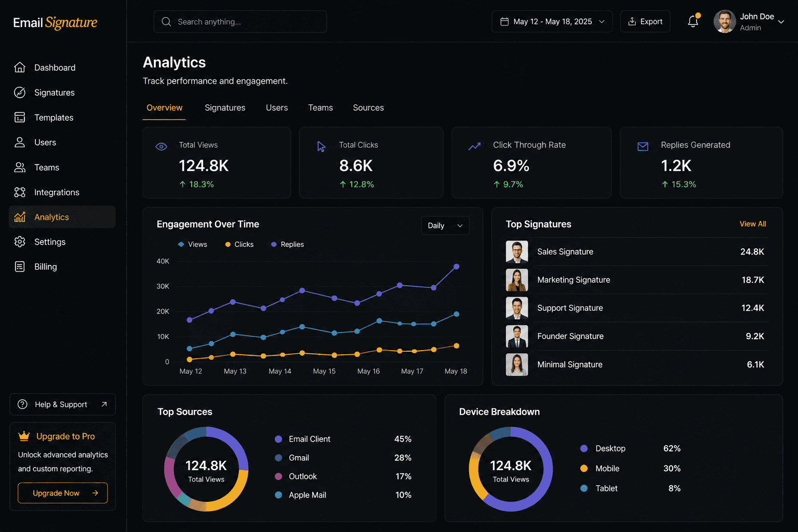Viewport: 798px width, 532px height.
Task: Click the Apple Mail source row
Action: click(343, 495)
